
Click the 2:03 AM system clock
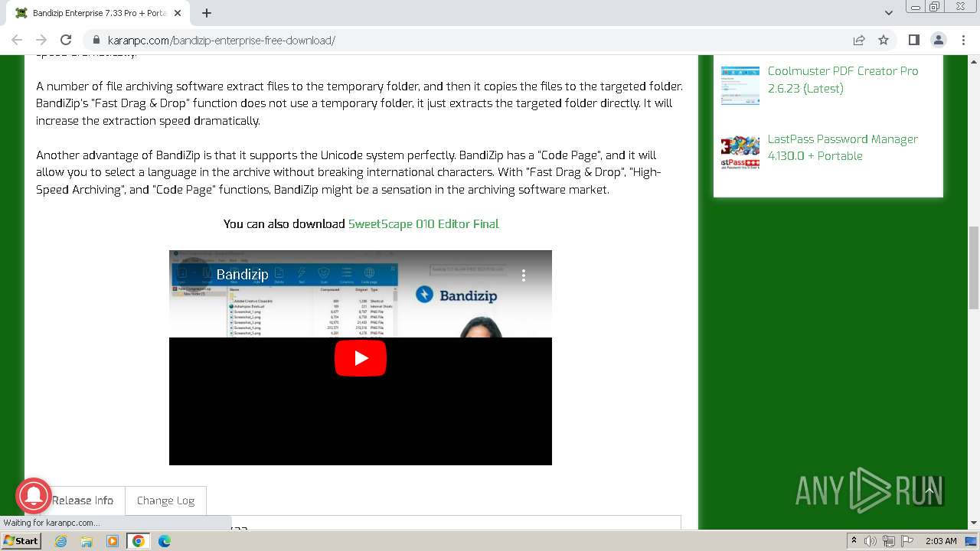pos(941,541)
